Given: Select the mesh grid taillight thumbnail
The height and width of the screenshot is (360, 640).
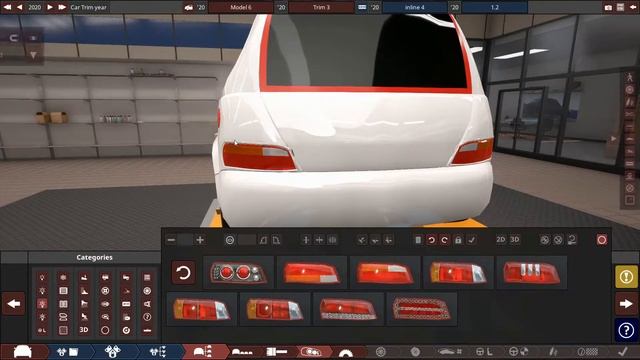Looking at the screenshot, I should pos(421,309).
